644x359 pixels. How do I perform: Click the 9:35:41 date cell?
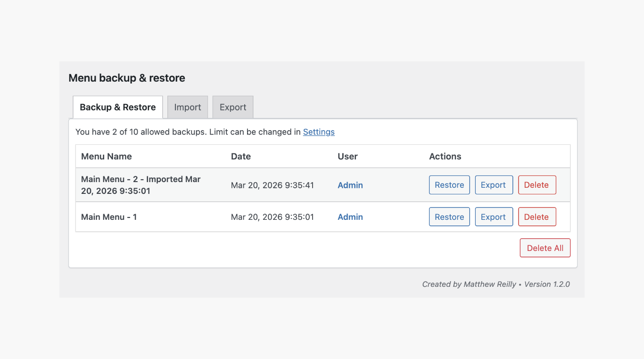click(x=272, y=185)
